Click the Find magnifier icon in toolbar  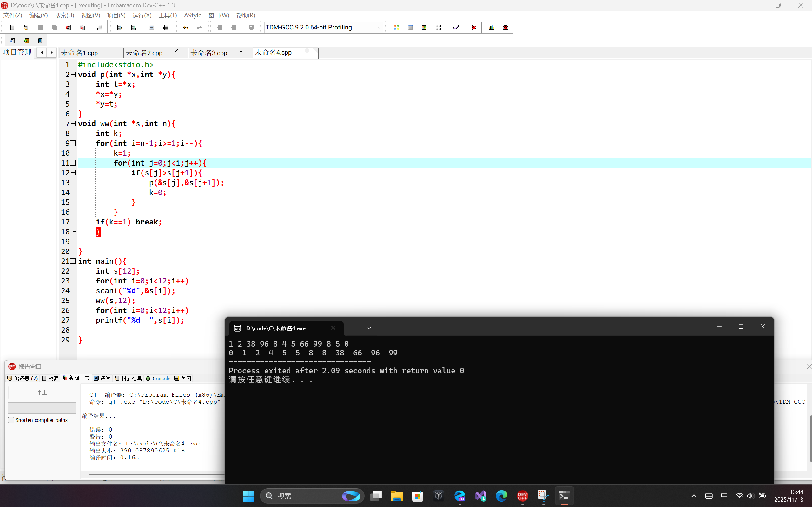coord(120,28)
